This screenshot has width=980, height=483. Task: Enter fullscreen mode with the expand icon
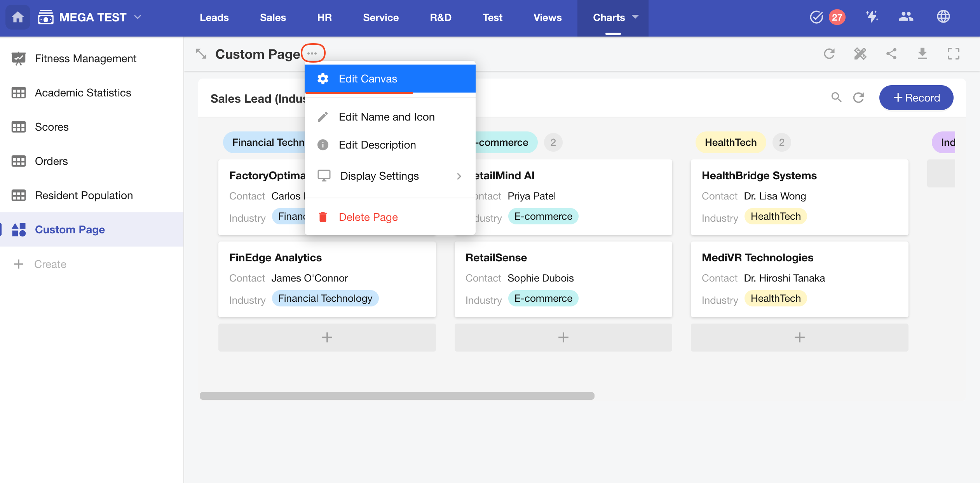[x=953, y=54]
